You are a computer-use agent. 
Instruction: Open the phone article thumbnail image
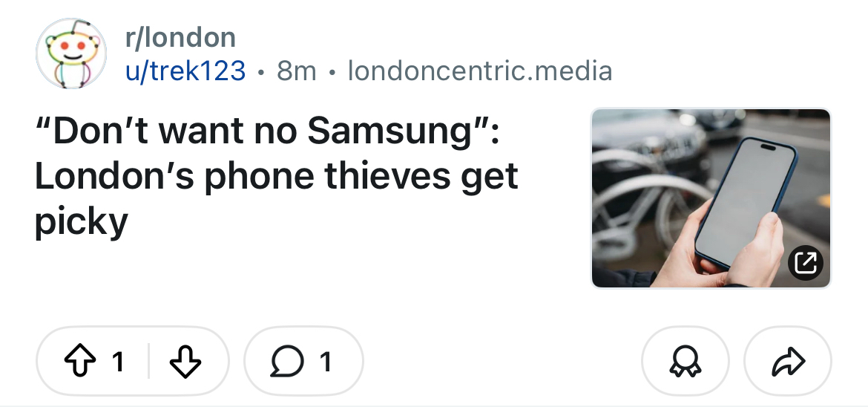[x=711, y=198]
